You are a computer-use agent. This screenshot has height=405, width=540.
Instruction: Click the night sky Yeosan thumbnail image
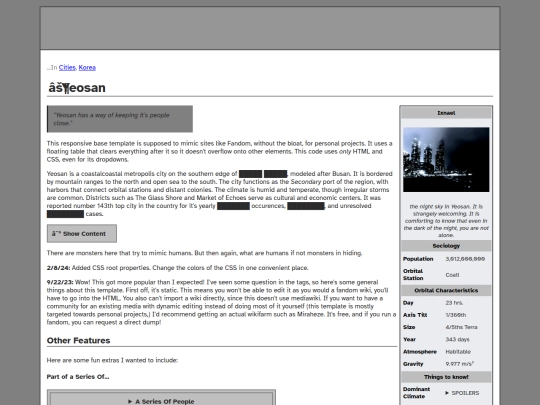[x=446, y=159]
